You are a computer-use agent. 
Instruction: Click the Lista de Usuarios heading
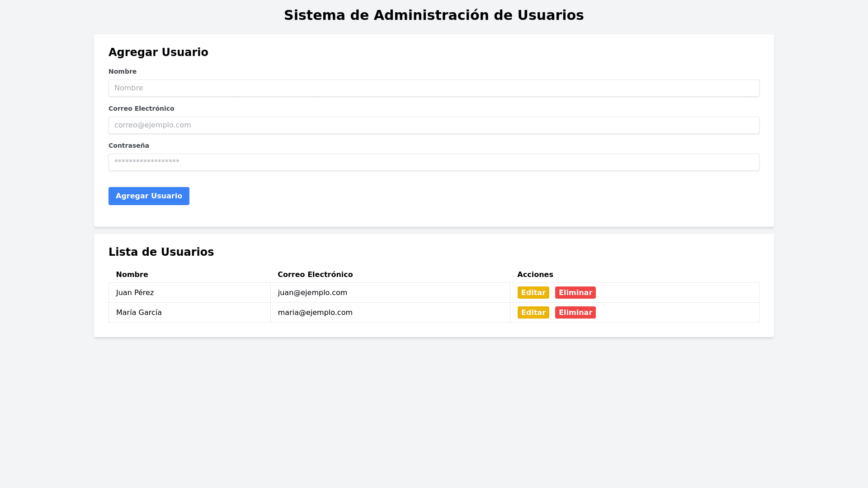(161, 252)
